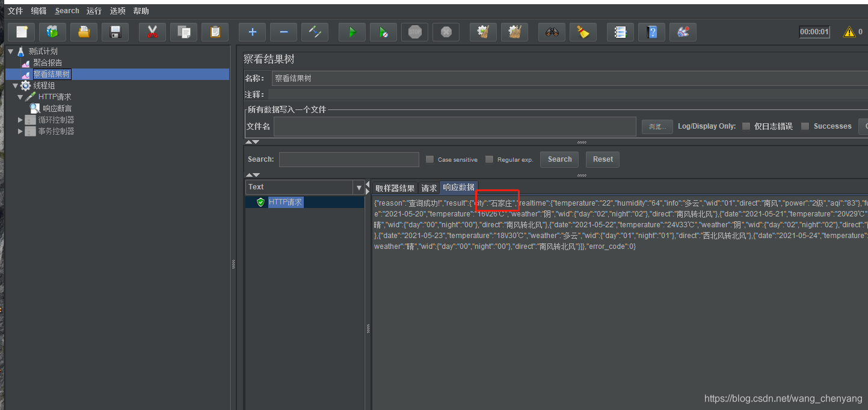
Task: Click the Search button
Action: [559, 159]
